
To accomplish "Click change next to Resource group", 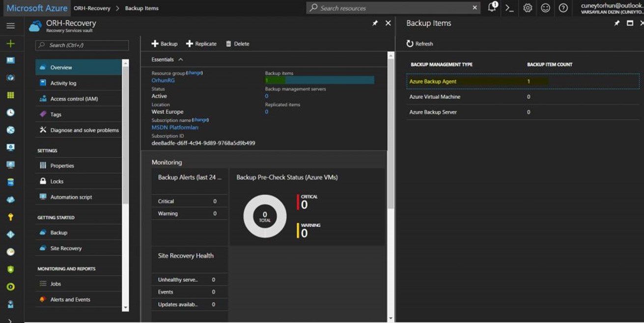I will click(x=195, y=73).
